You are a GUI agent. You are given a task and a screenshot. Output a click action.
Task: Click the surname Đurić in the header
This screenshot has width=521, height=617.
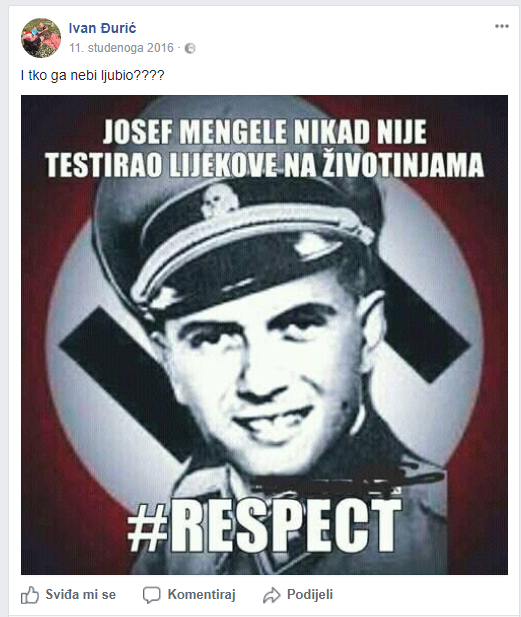click(x=118, y=28)
